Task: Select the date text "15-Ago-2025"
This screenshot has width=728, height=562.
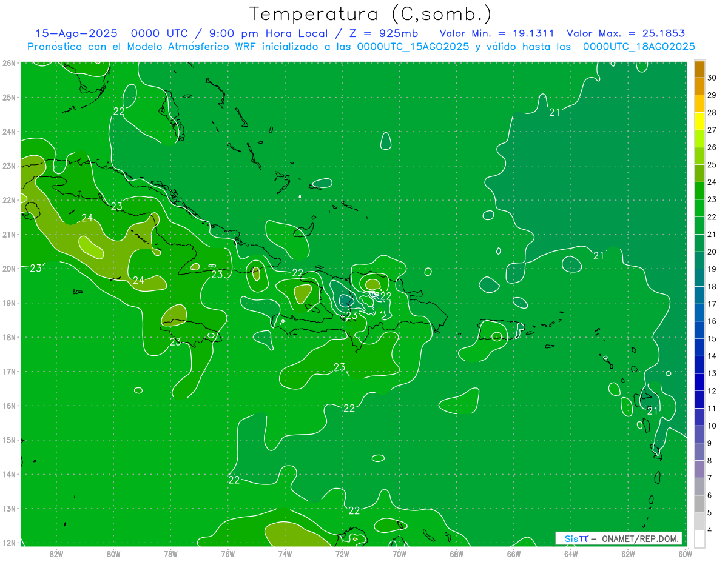Action: click(x=76, y=33)
